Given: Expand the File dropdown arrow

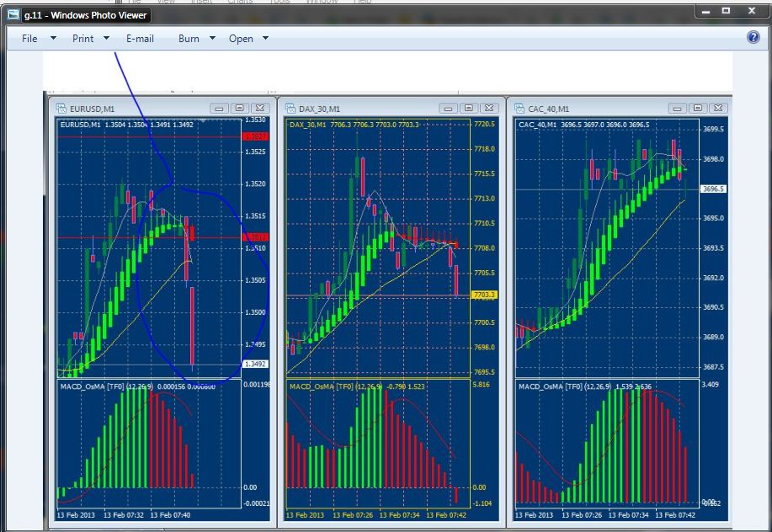Looking at the screenshot, I should [53, 38].
